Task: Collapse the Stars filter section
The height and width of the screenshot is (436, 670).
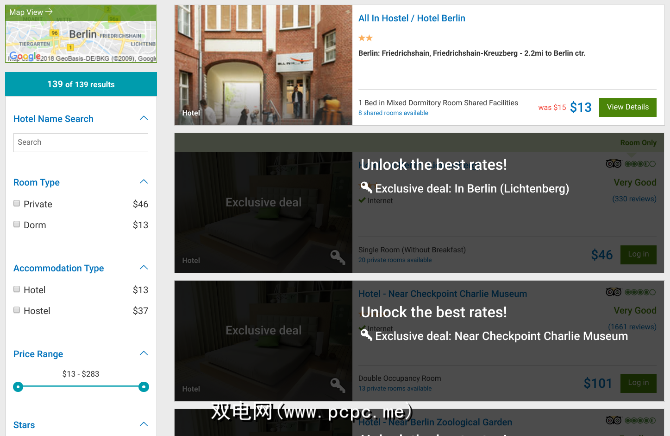Action: (x=144, y=424)
